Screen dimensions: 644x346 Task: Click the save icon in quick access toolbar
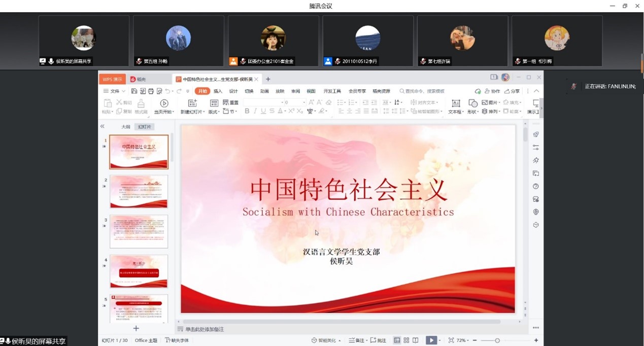(134, 91)
